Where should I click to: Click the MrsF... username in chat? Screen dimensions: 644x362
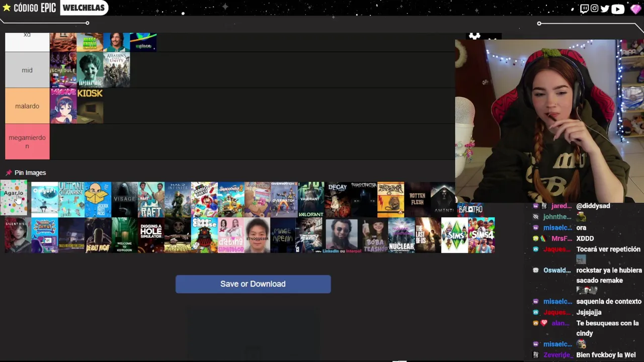pyautogui.click(x=562, y=238)
